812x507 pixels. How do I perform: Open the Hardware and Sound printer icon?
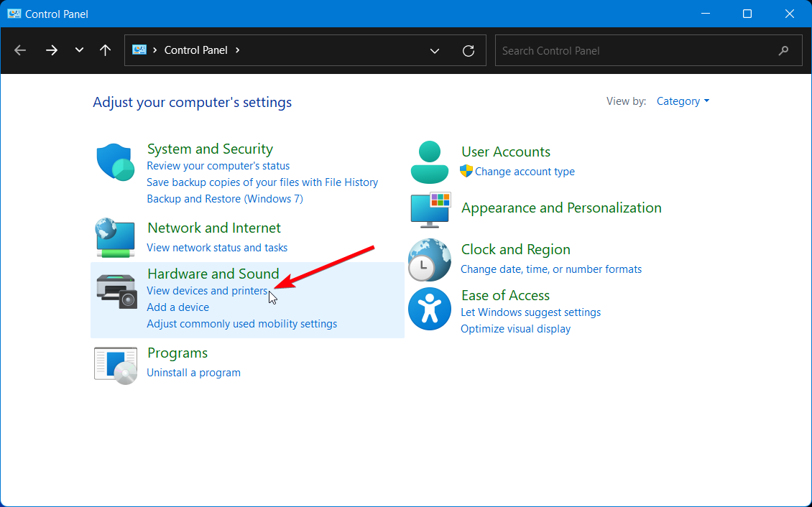click(x=116, y=292)
